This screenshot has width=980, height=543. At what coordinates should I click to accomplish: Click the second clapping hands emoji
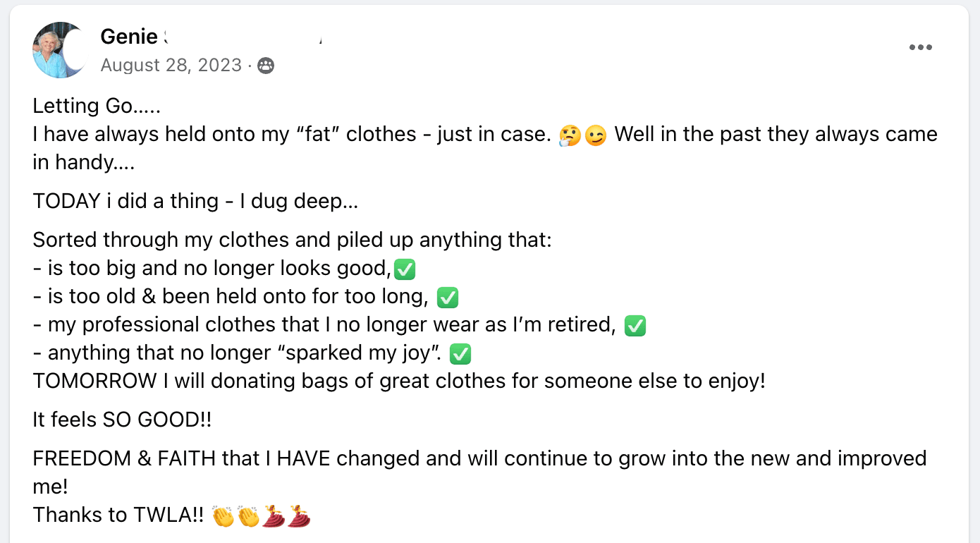click(x=248, y=516)
